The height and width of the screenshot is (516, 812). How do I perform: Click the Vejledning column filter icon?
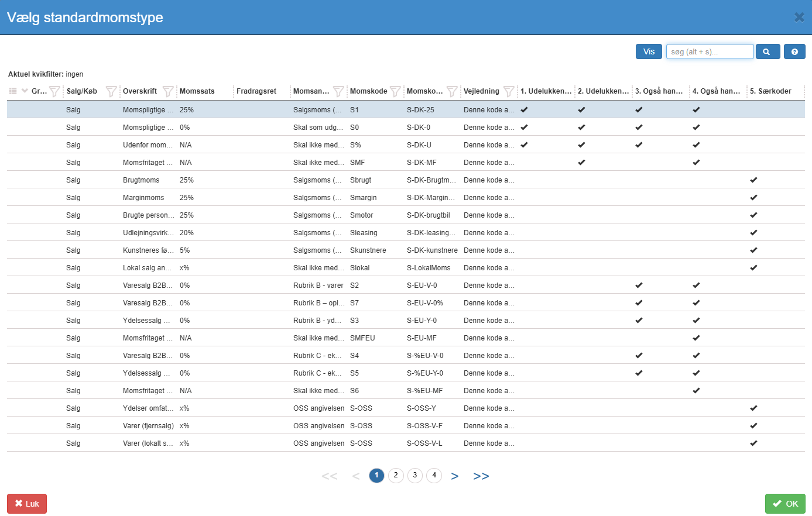click(x=509, y=91)
